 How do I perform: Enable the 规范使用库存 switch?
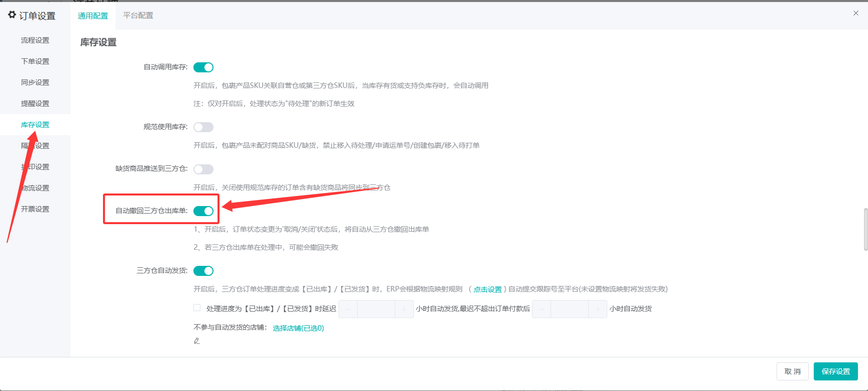click(x=203, y=127)
